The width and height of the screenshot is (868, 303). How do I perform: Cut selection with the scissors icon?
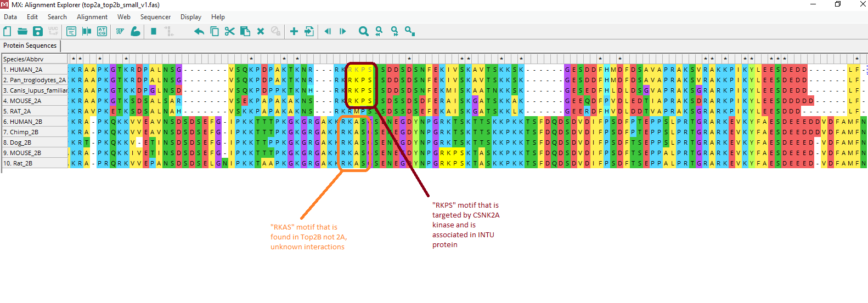[x=229, y=32]
